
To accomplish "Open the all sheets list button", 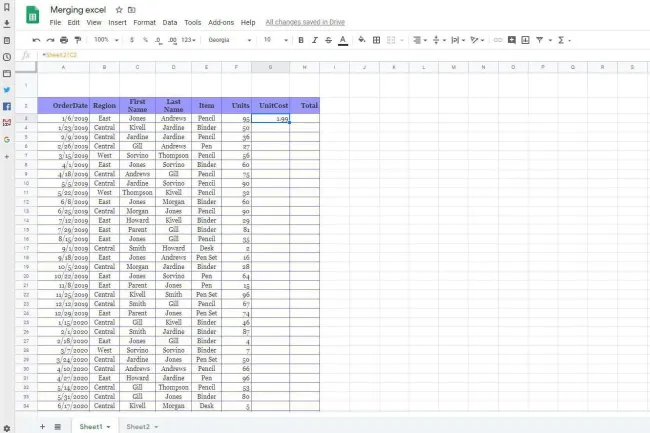I will (58, 426).
